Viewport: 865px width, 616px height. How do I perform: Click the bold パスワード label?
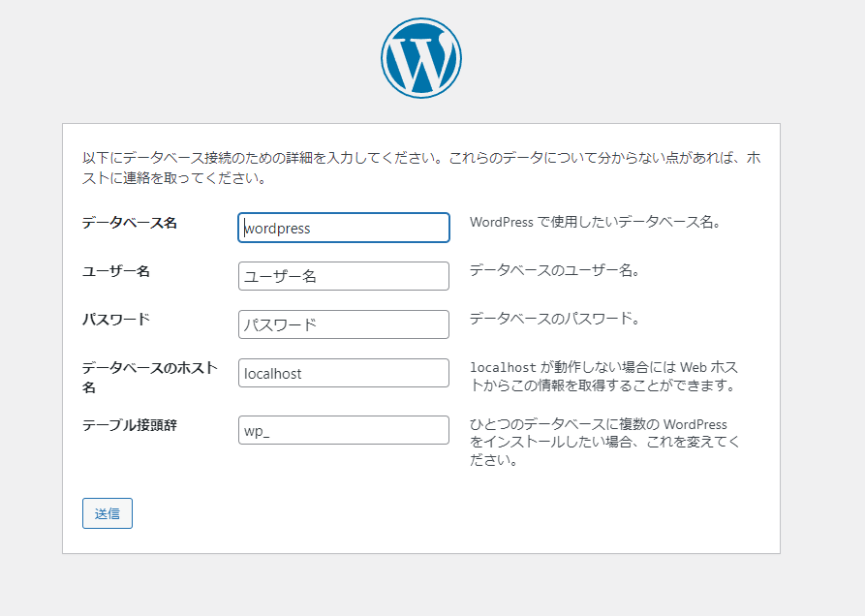116,320
